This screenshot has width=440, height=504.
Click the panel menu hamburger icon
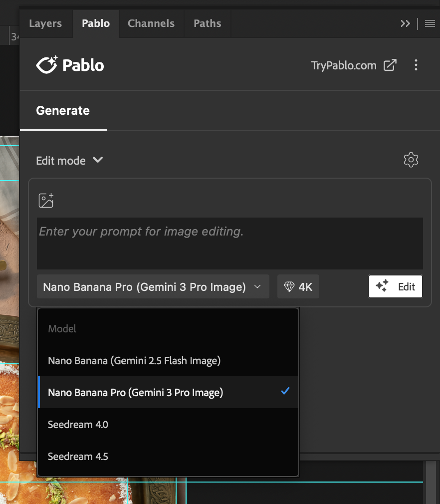coord(430,23)
